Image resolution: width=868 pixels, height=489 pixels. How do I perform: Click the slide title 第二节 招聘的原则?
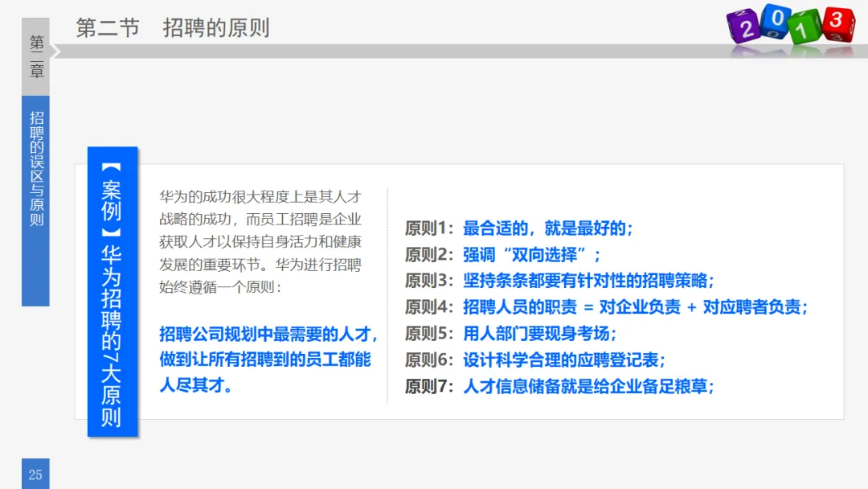pos(172,27)
